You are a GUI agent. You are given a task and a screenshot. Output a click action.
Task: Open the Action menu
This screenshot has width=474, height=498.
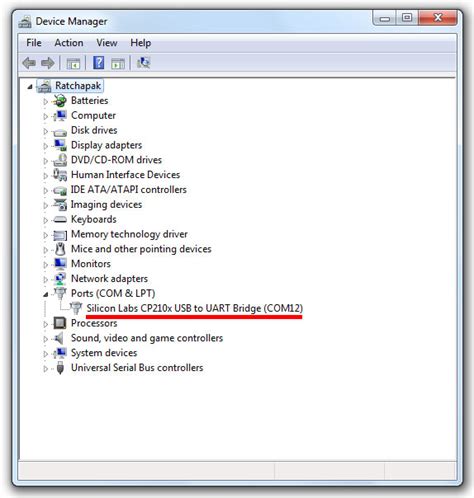pos(69,43)
